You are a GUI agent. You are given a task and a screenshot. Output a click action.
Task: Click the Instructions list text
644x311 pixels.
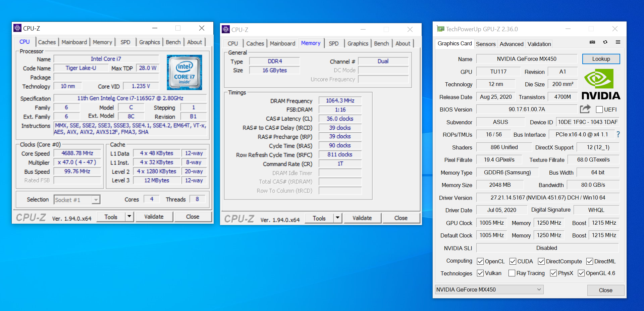pyautogui.click(x=130, y=129)
